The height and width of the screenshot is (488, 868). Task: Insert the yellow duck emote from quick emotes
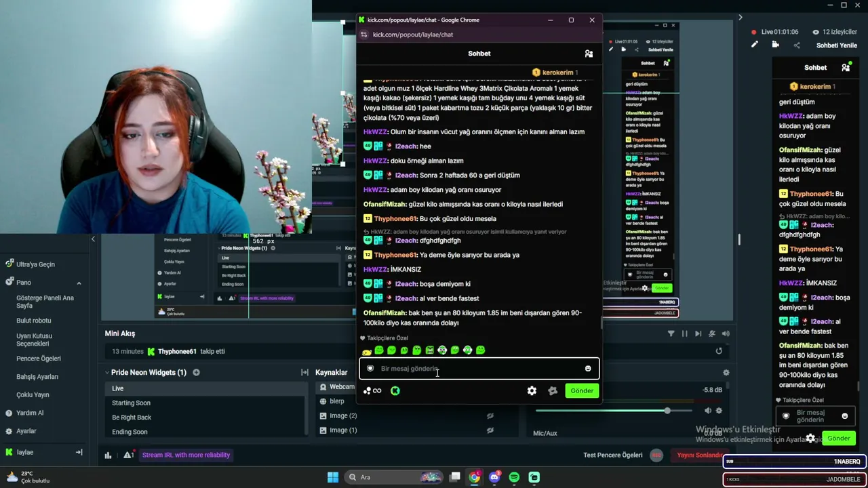[x=367, y=351]
